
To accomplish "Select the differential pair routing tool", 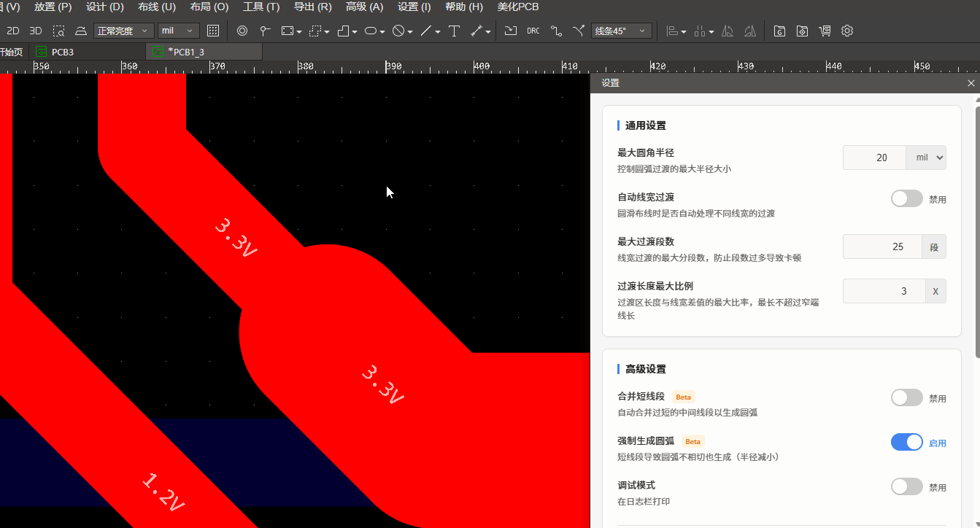I will tap(579, 31).
